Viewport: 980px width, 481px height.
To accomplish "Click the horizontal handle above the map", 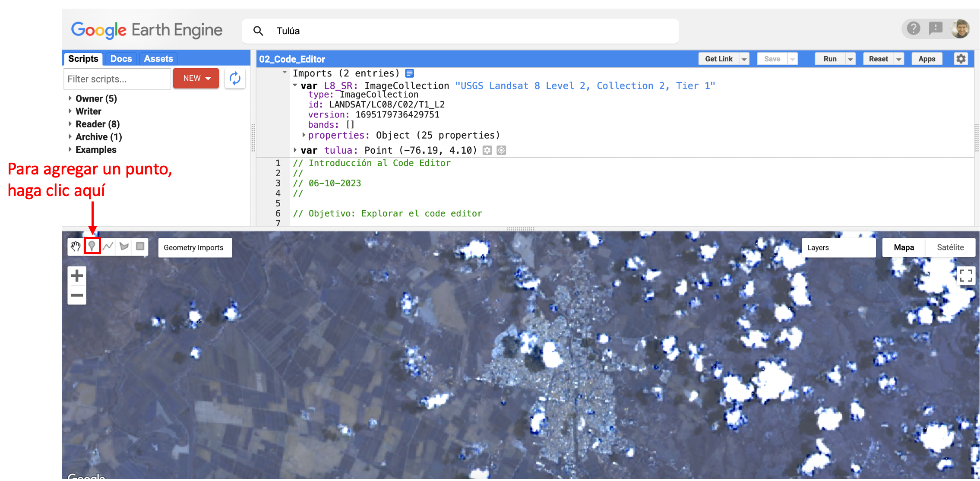I will (x=520, y=228).
